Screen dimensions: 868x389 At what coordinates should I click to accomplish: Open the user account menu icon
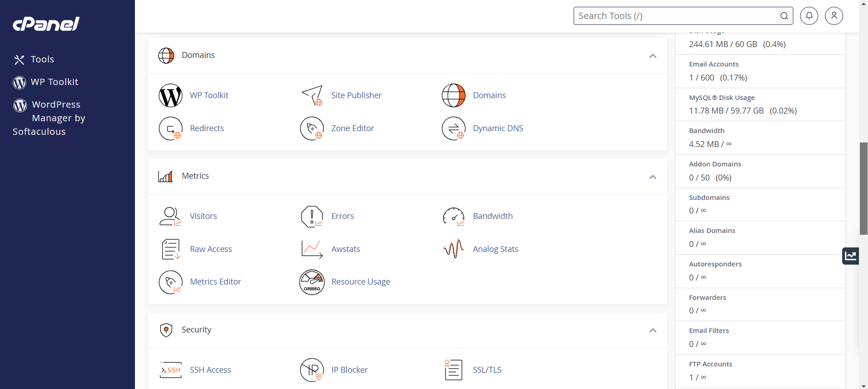(834, 16)
